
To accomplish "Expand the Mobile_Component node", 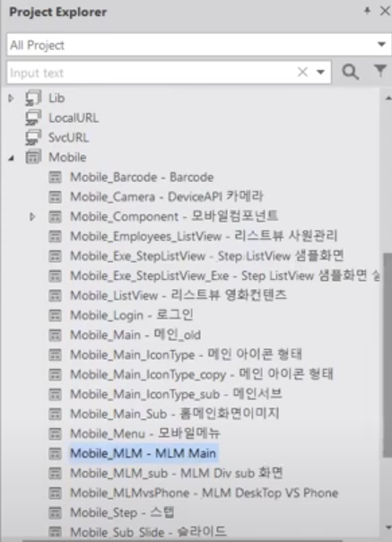I will (32, 217).
